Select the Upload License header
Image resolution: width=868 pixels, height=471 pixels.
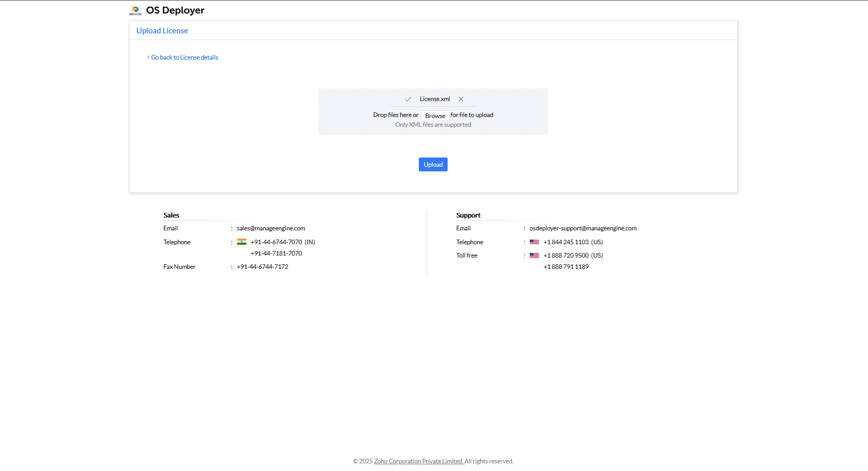(162, 30)
